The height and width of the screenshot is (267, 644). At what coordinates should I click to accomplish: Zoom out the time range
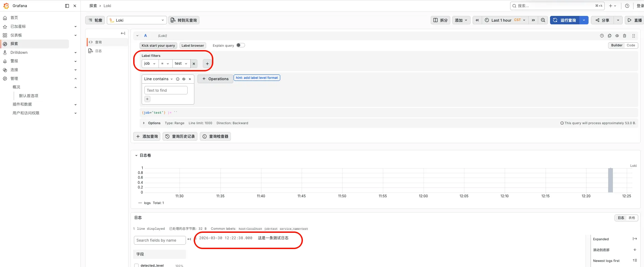pyautogui.click(x=543, y=20)
